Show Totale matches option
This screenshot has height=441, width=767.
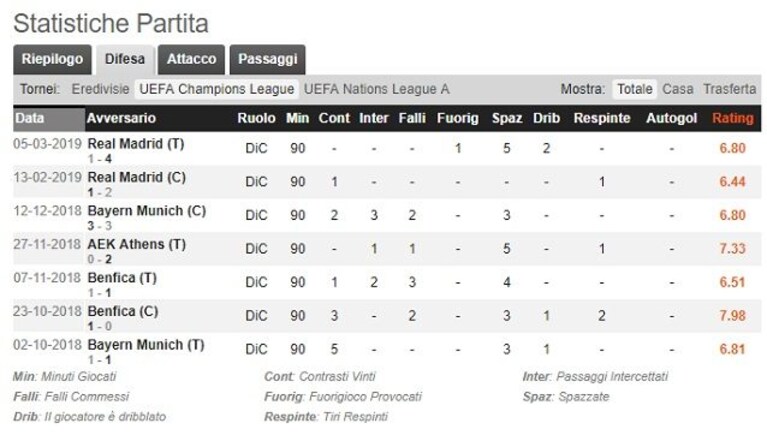point(634,89)
